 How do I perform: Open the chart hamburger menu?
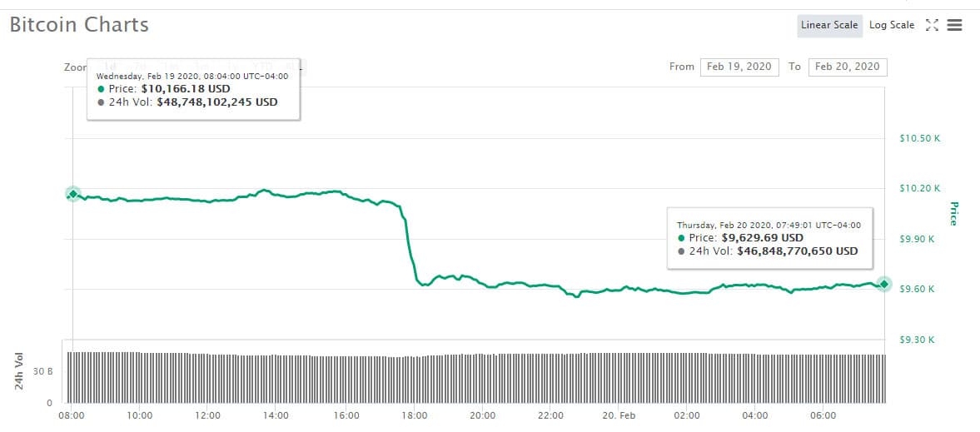click(x=953, y=25)
